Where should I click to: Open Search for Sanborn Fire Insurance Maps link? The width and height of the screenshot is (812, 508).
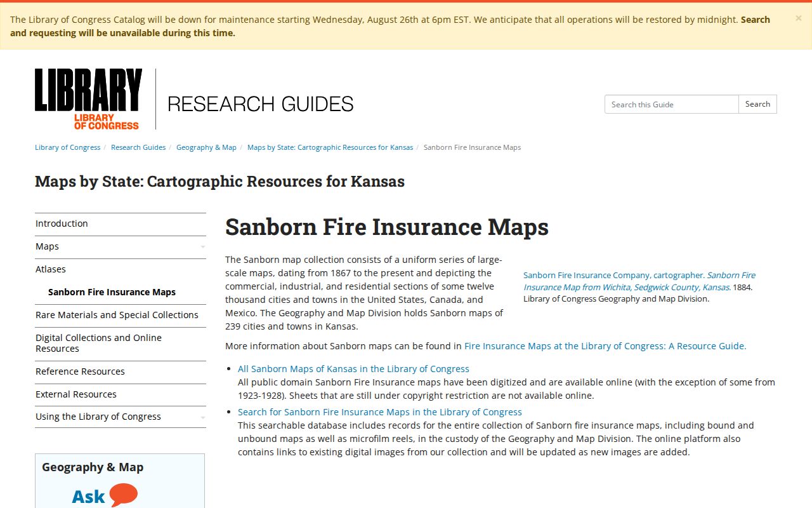(x=380, y=412)
